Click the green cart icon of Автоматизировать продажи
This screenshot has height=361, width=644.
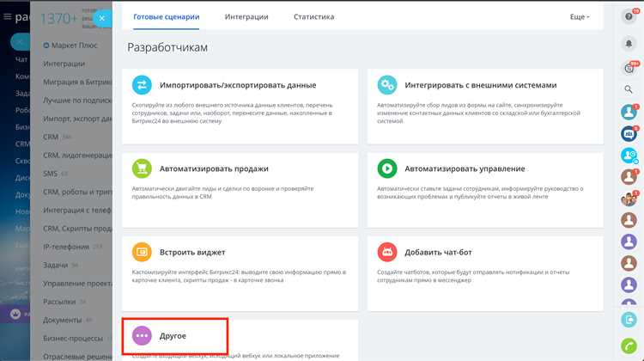click(x=142, y=168)
